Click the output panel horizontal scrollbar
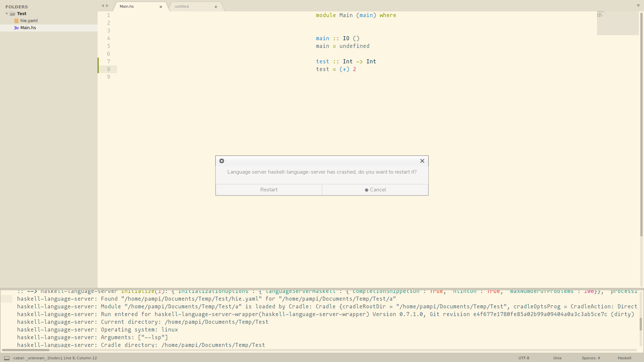The height and width of the screenshot is (362, 644). tap(26, 350)
